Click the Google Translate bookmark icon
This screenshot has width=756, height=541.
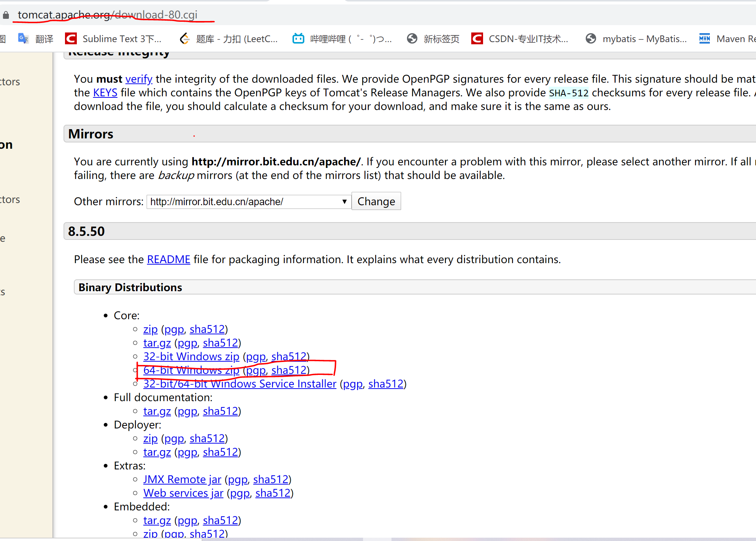coord(23,38)
